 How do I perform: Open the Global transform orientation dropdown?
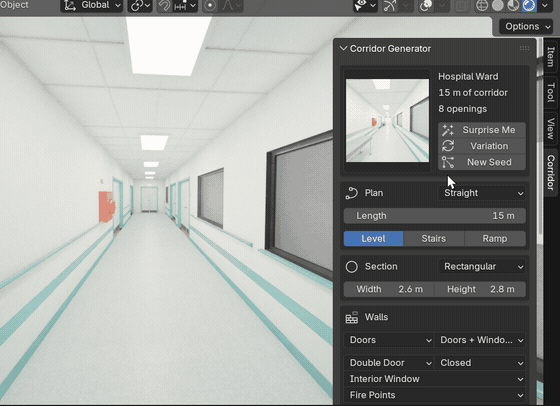click(91, 6)
